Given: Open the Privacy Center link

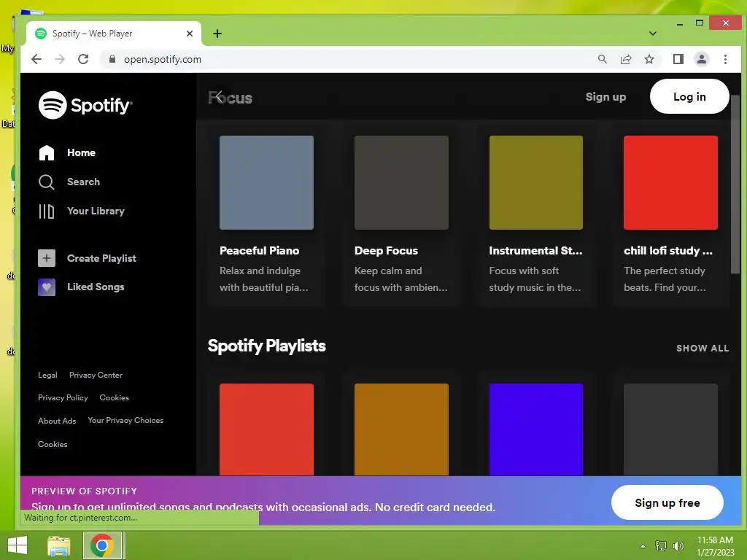Looking at the screenshot, I should (x=96, y=376).
